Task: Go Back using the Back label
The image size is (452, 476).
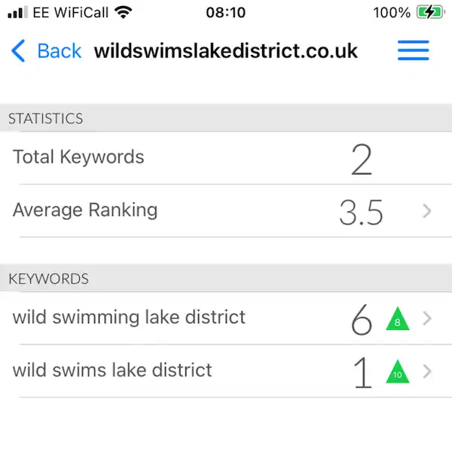Action: 60,50
